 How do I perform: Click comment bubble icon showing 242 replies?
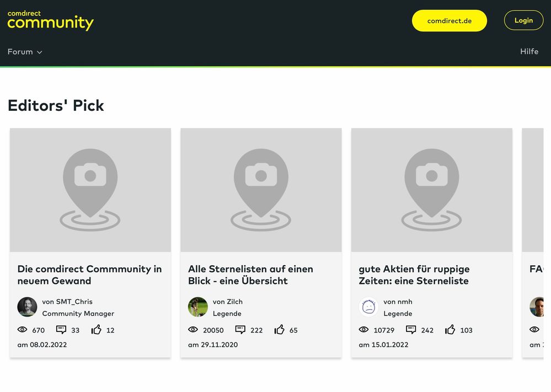point(411,330)
